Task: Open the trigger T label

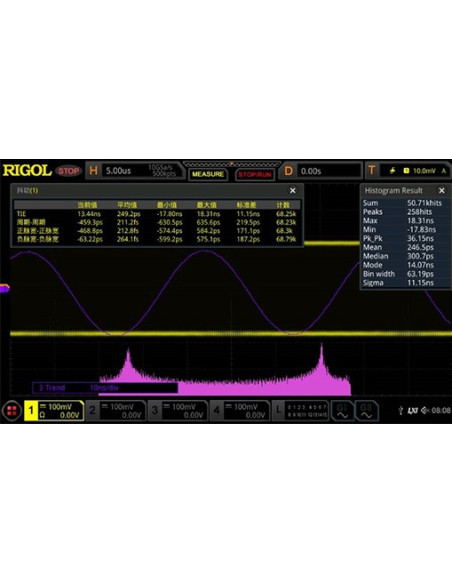Action: coord(372,171)
